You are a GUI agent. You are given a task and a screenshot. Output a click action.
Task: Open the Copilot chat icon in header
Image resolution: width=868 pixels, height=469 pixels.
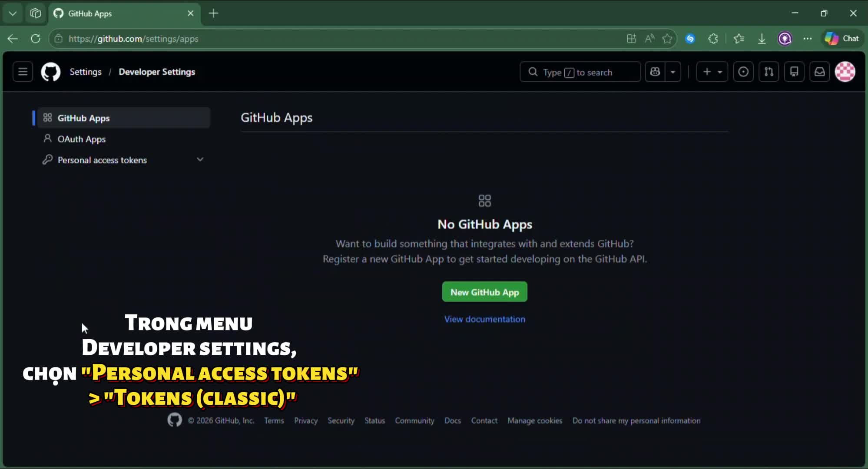point(655,72)
